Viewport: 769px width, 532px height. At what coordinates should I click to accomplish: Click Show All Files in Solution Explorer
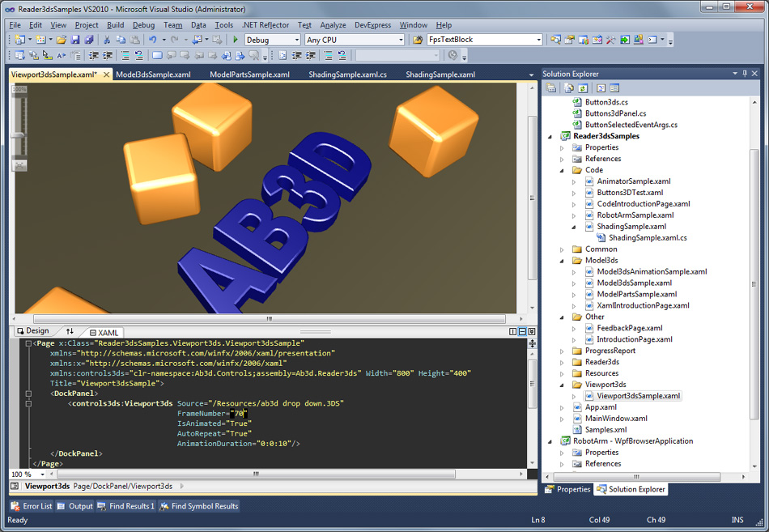(569, 87)
